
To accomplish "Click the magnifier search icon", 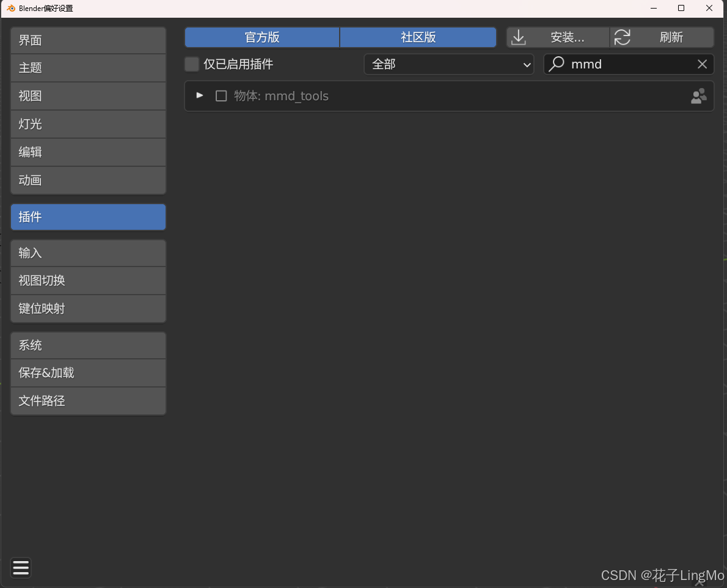I will (557, 64).
